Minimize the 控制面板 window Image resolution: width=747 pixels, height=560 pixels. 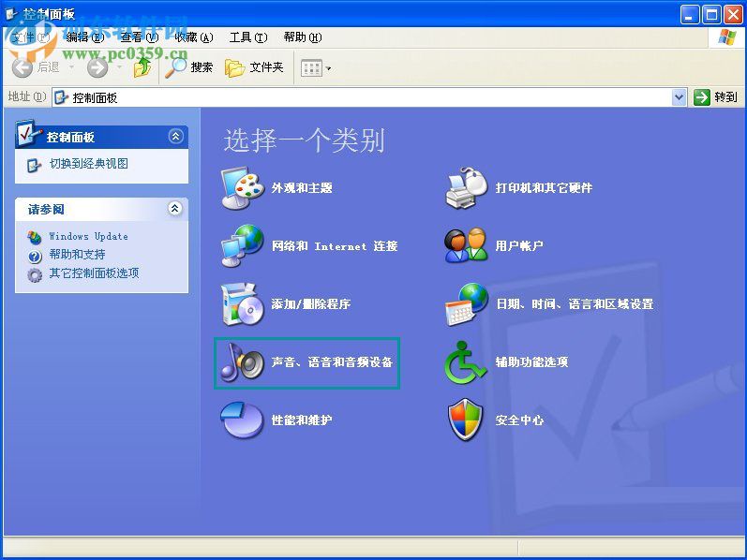click(x=689, y=15)
